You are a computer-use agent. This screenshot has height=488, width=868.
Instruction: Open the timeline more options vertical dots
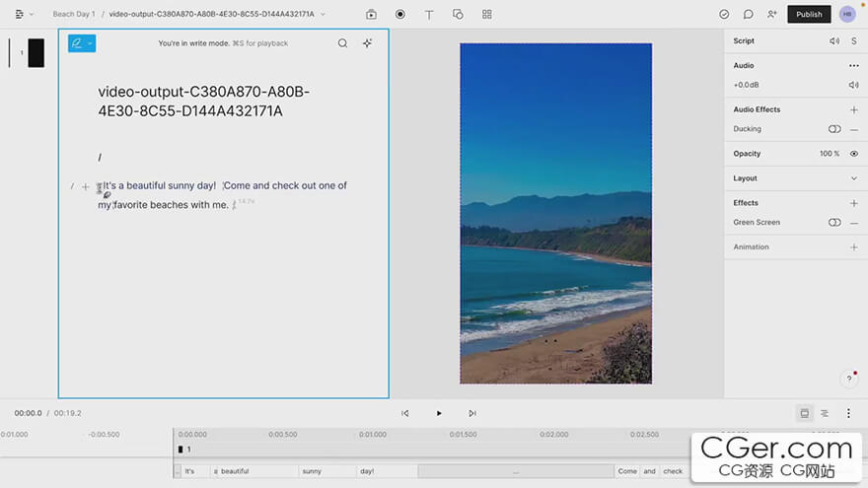click(848, 413)
